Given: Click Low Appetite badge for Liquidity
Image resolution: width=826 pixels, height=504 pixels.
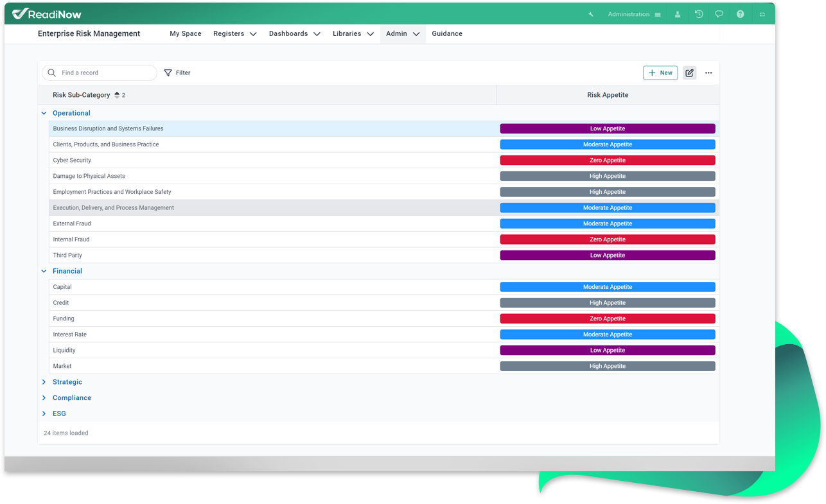Looking at the screenshot, I should click(608, 351).
